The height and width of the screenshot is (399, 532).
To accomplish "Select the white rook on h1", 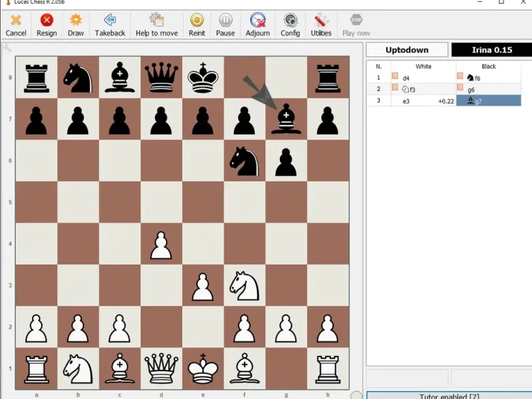I will pyautogui.click(x=328, y=369).
